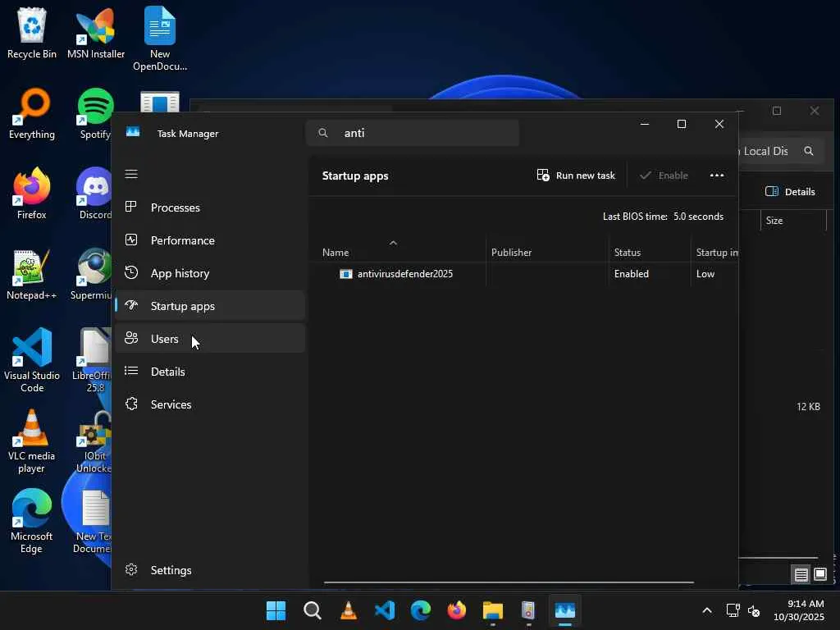840x630 pixels.
Task: Launch VLC from the taskbar
Action: tap(349, 611)
